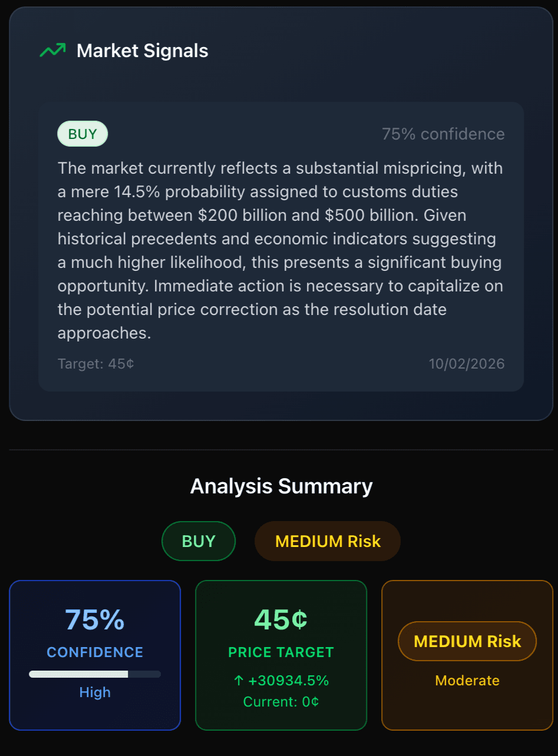Click the Market Signals heading

pos(141,51)
